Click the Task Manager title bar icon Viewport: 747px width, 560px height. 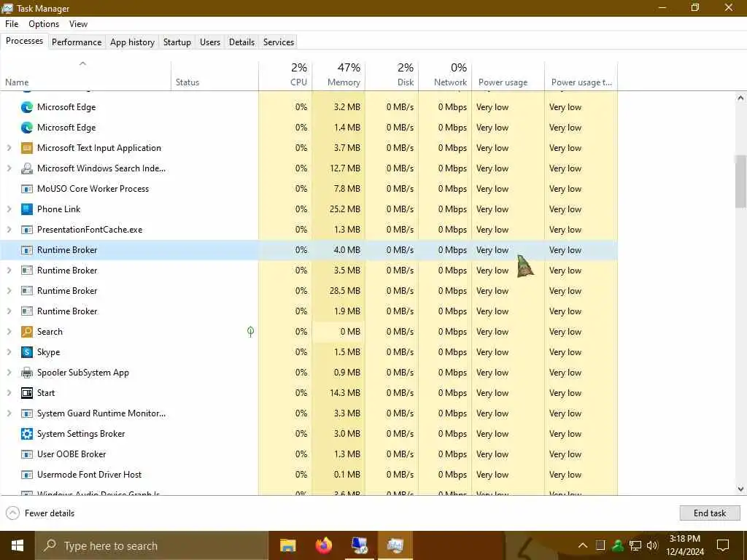(7, 8)
